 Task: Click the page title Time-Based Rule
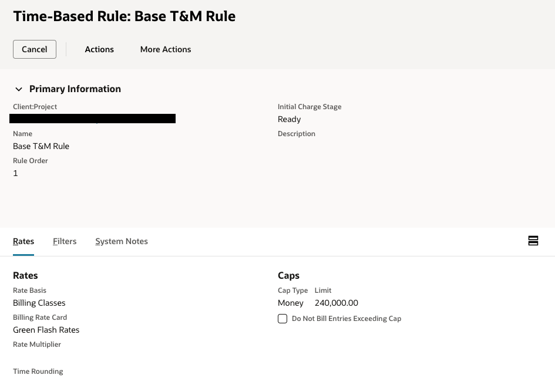(125, 16)
